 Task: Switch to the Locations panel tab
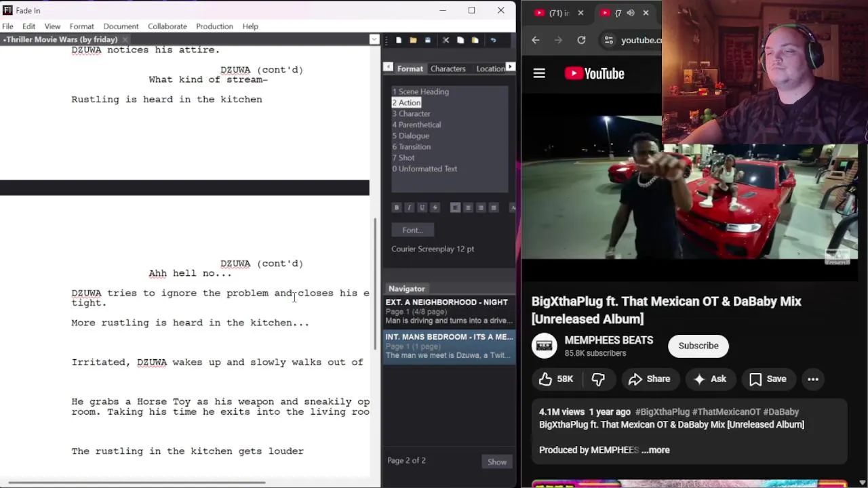pos(490,68)
